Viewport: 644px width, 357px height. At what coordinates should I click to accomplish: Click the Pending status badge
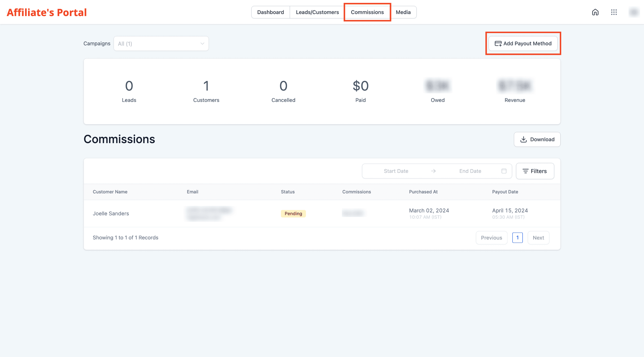click(293, 214)
